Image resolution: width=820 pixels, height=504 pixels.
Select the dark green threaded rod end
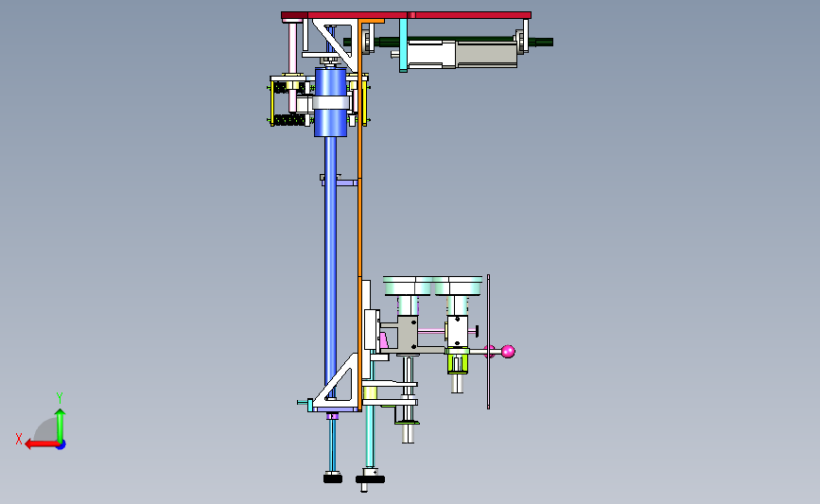click(543, 43)
